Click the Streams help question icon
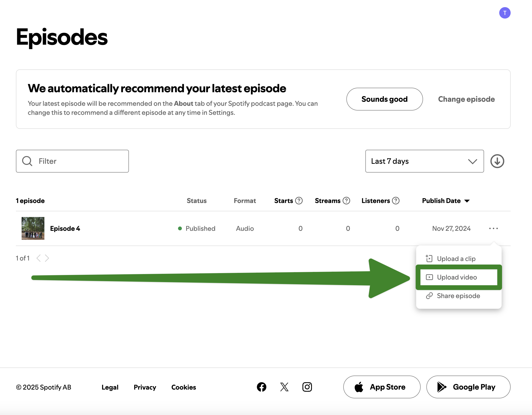This screenshot has height=415, width=532. (x=346, y=201)
